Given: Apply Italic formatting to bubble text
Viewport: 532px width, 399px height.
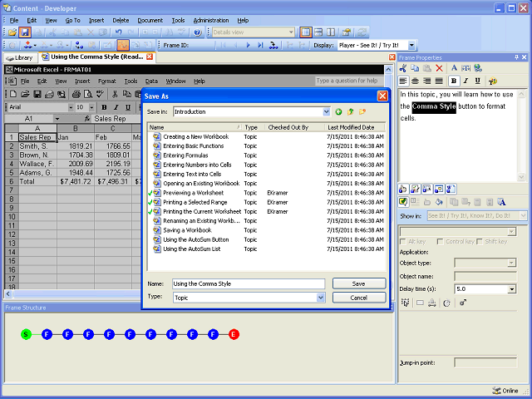Looking at the screenshot, I should click(x=465, y=81).
